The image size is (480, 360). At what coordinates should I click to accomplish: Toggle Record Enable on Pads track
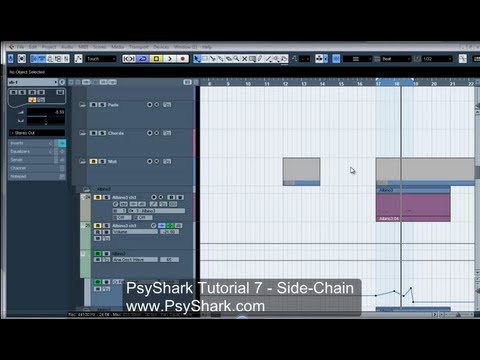click(149, 105)
